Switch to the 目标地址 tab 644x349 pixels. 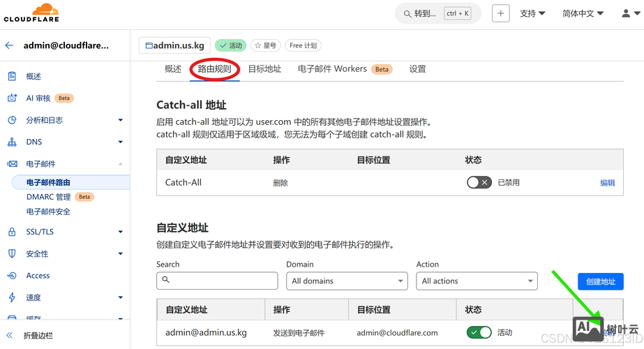click(264, 69)
